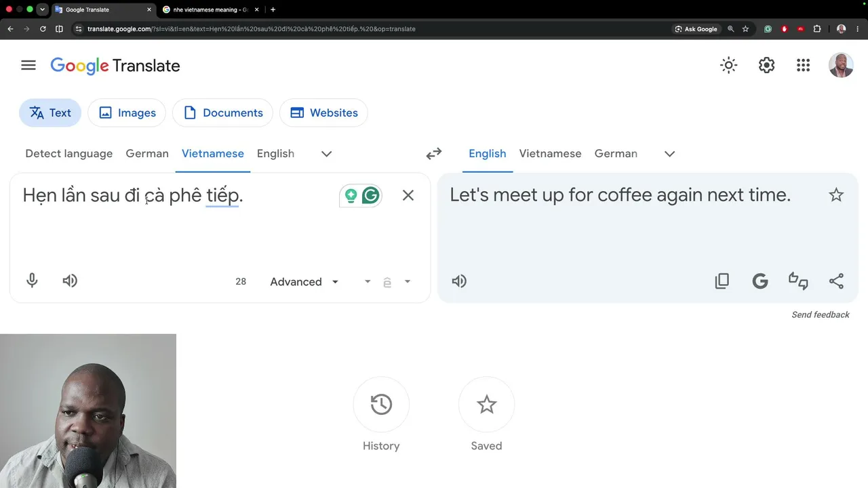The width and height of the screenshot is (868, 488).
Task: Click the webcam video overlay thumbnail
Action: (88, 411)
